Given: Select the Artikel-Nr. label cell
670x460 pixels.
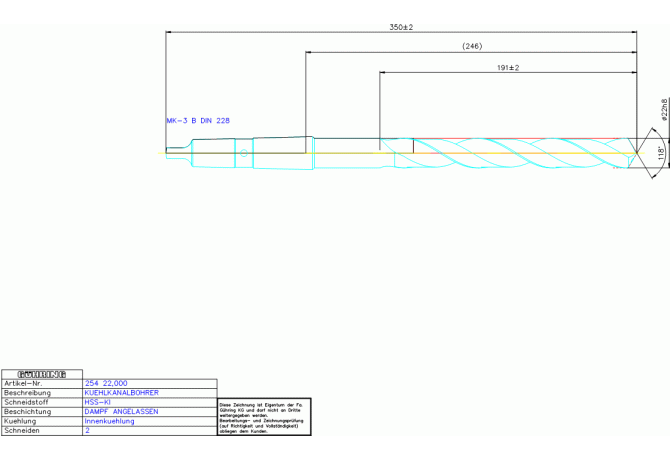Looking at the screenshot, I should pyautogui.click(x=42, y=384).
